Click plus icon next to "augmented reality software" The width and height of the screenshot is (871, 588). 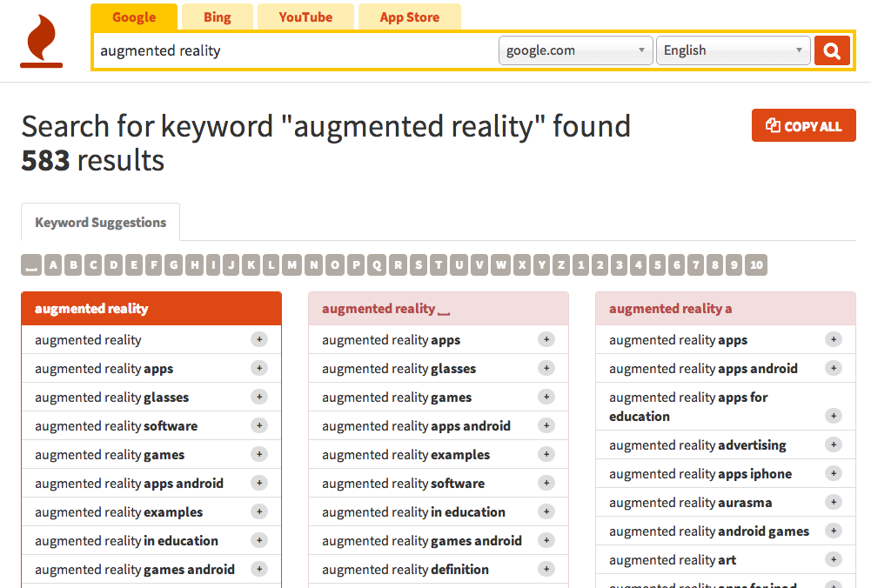click(x=259, y=425)
